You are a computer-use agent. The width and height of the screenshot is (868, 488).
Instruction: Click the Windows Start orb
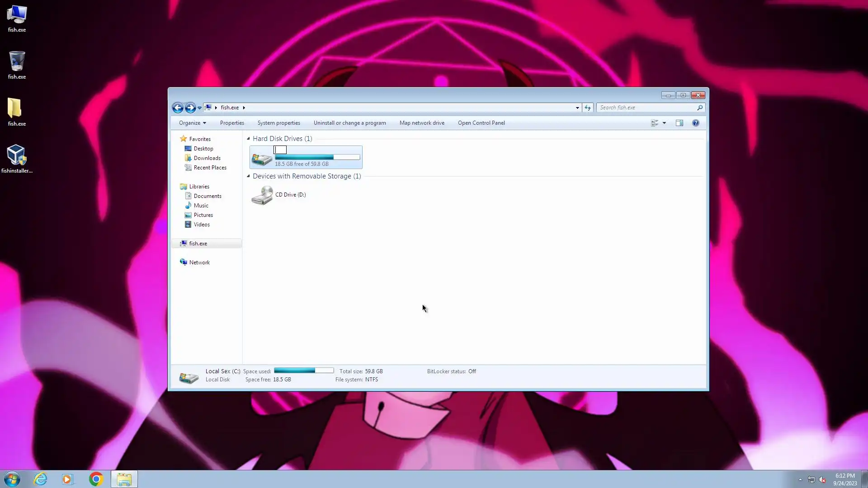tap(12, 479)
